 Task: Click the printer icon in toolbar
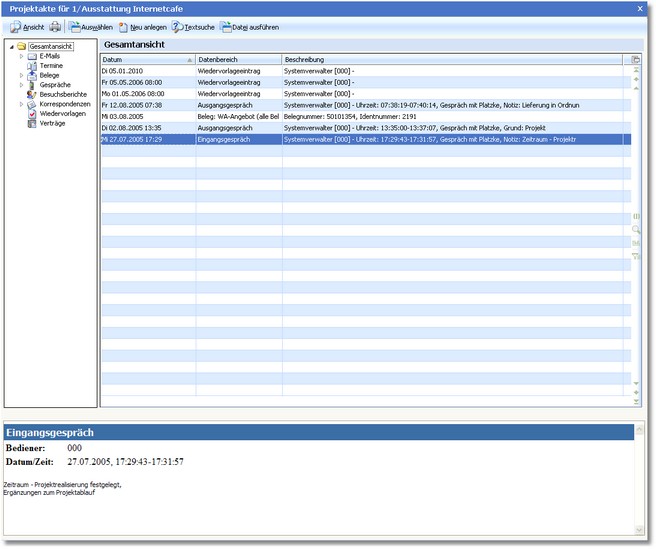coord(56,27)
